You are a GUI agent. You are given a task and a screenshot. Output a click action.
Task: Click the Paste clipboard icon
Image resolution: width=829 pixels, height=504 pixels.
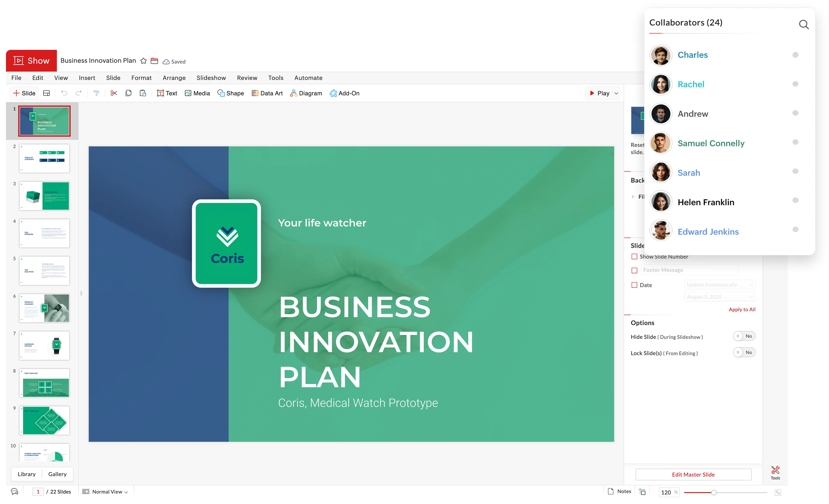click(x=143, y=93)
